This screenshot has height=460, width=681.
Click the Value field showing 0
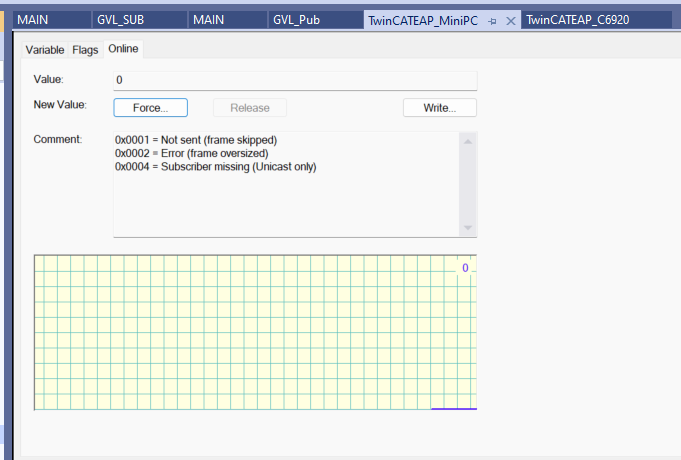[295, 80]
